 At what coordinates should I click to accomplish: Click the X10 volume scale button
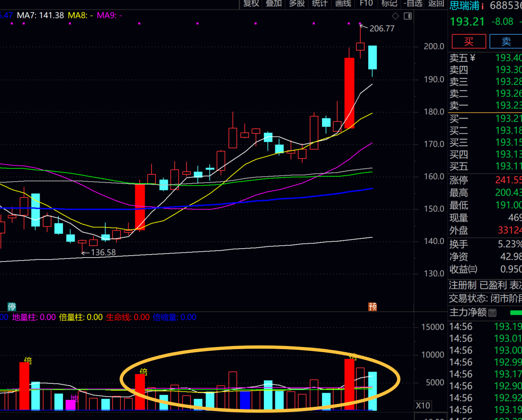click(x=423, y=405)
